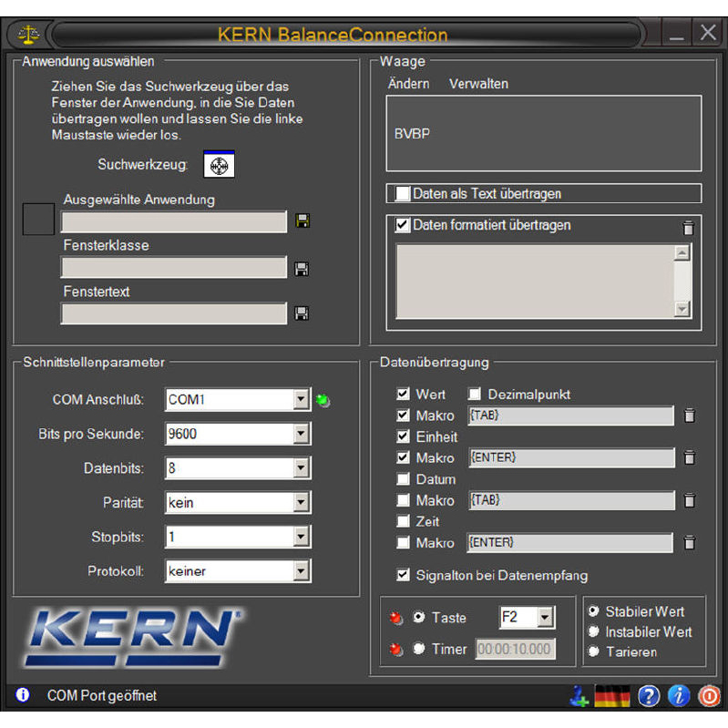Minimize the KERN BalanceConnection window
The height and width of the screenshot is (728, 728).
point(677,34)
